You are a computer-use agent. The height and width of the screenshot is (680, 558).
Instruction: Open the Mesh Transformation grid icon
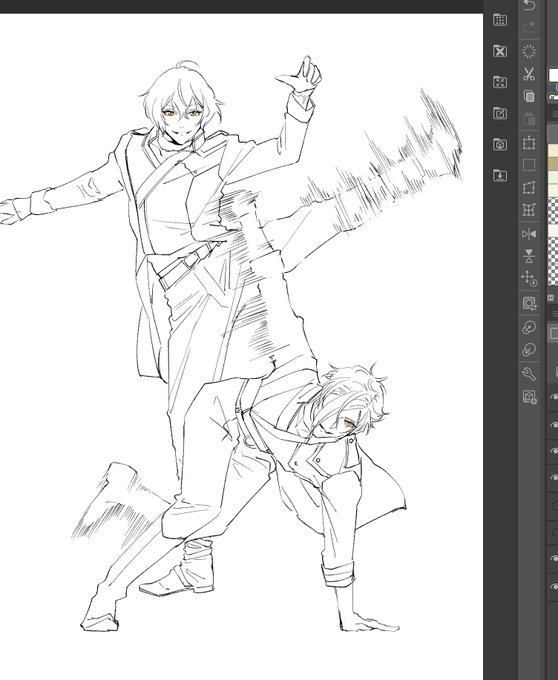pos(529,210)
